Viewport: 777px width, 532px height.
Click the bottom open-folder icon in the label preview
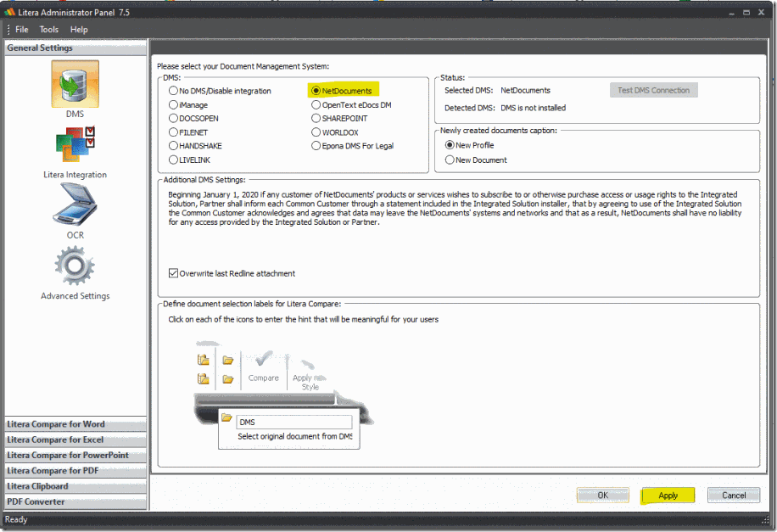(228, 379)
